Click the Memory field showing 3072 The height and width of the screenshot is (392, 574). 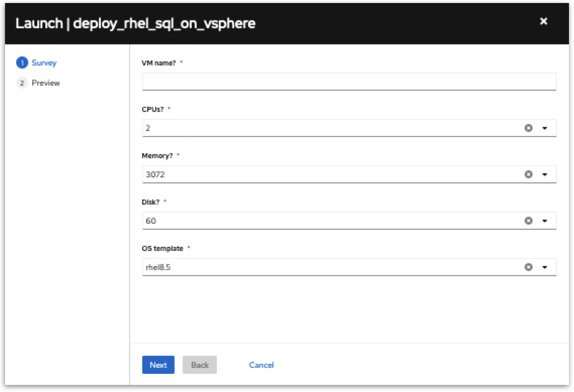click(x=328, y=174)
